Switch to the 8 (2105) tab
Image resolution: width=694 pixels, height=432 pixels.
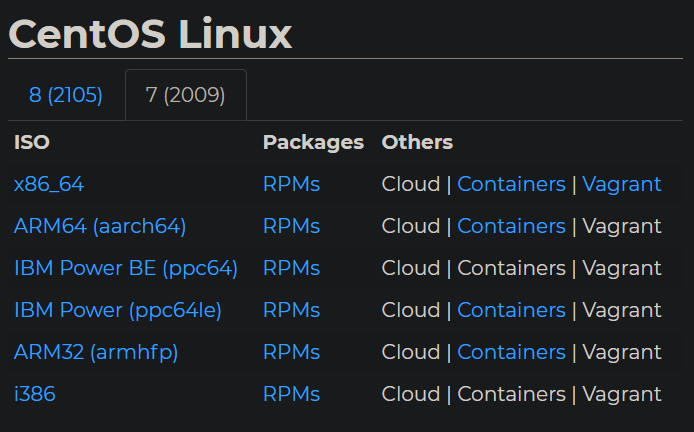[66, 95]
